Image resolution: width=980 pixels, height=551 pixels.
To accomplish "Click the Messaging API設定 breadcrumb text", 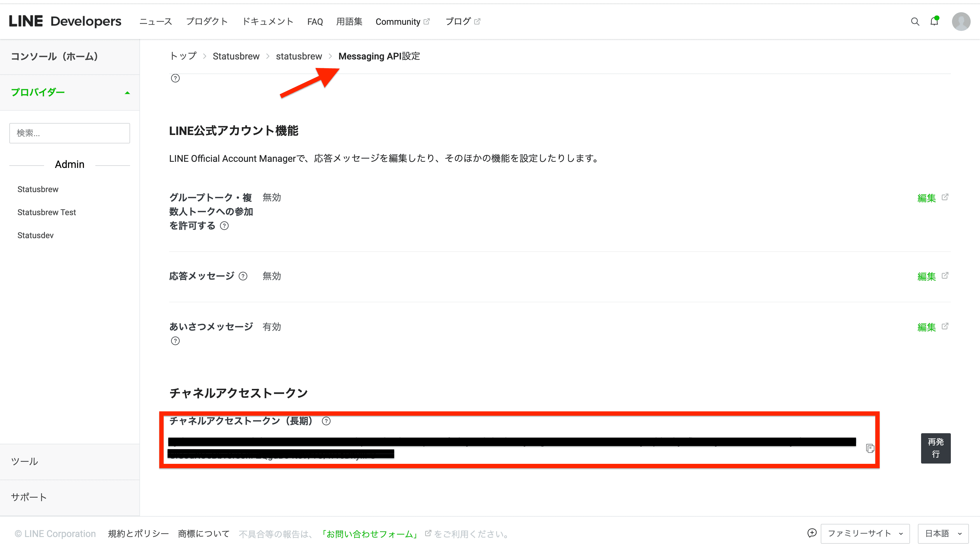I will point(379,56).
